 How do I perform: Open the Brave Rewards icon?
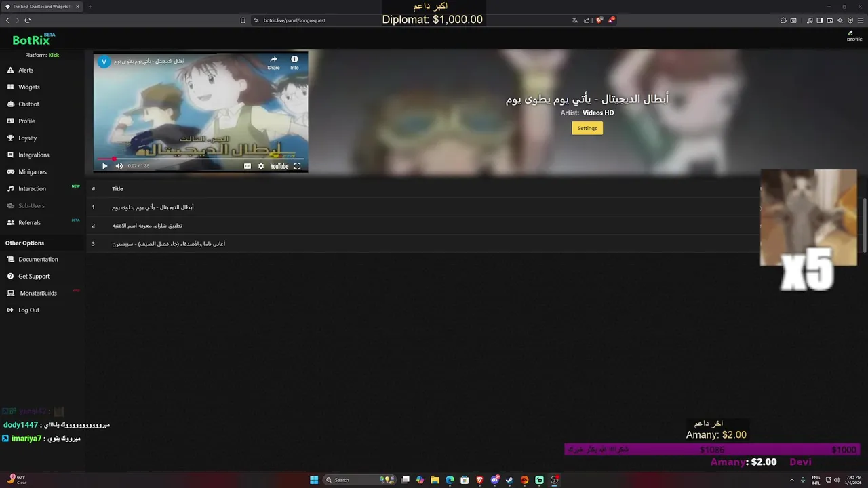611,20
